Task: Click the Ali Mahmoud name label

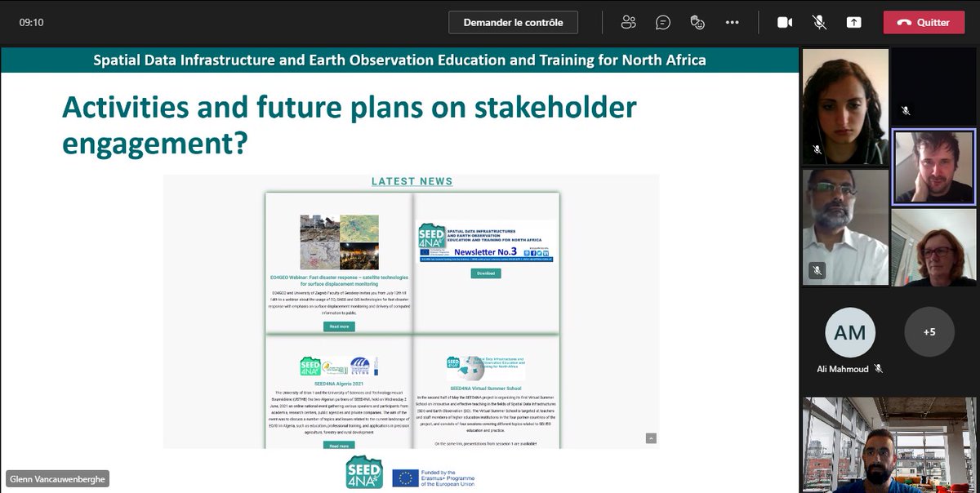Action: point(844,369)
